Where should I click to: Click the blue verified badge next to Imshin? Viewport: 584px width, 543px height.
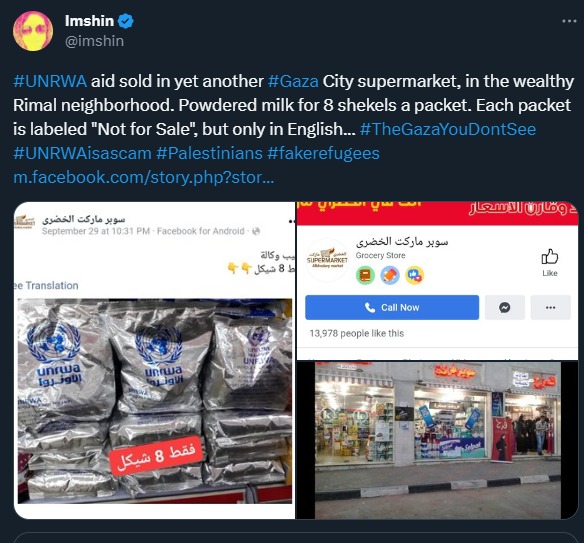click(126, 21)
